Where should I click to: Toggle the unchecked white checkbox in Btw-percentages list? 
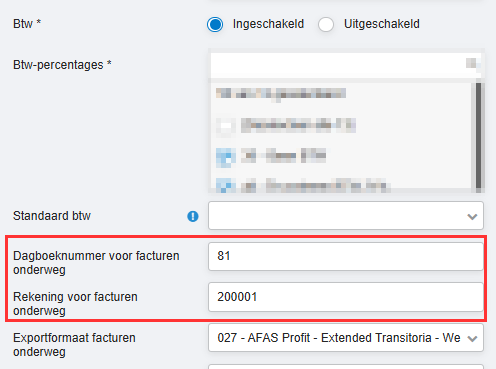click(226, 126)
